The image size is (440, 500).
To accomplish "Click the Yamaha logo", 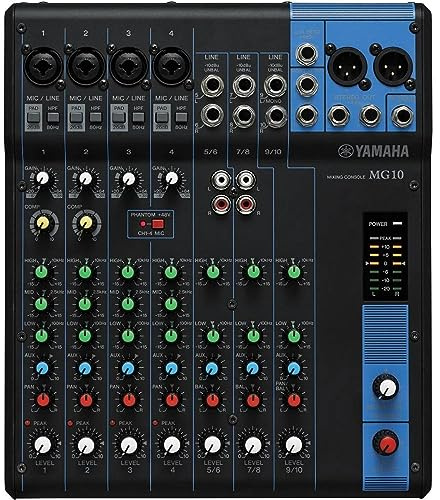I will (373, 151).
